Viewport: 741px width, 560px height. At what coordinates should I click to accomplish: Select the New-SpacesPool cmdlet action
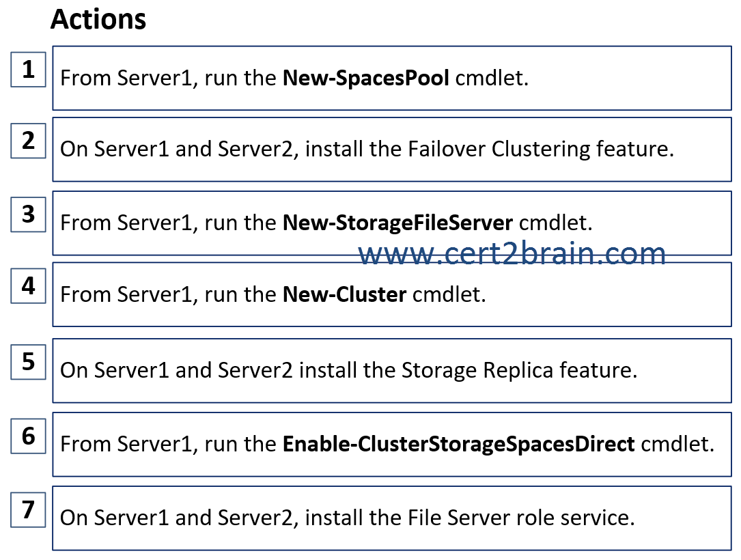(392, 78)
